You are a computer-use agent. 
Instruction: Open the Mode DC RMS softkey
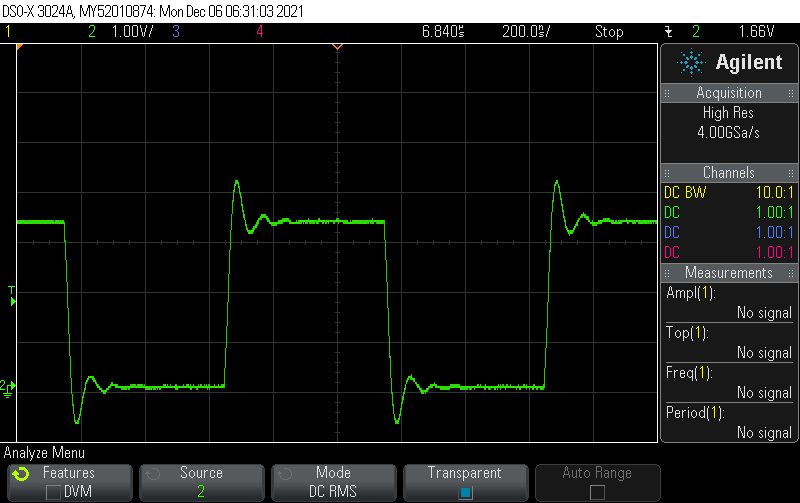point(333,482)
